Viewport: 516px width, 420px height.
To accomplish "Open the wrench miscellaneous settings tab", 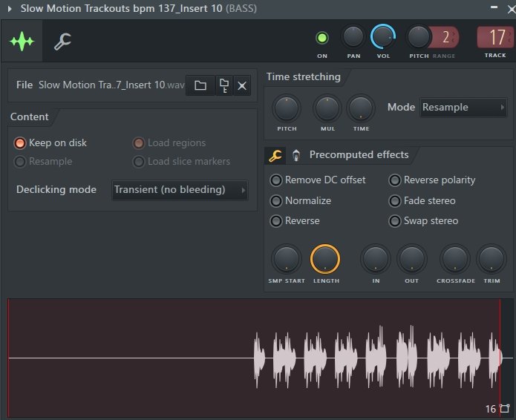I will [62, 41].
